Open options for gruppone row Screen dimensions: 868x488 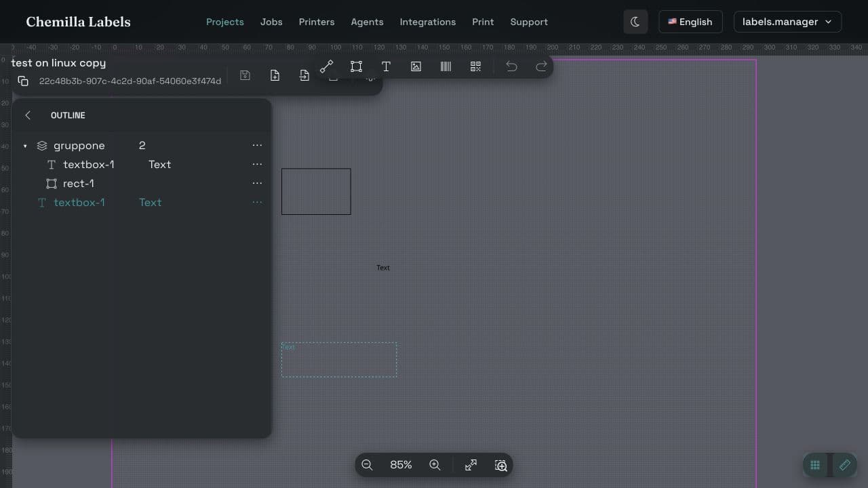(257, 145)
